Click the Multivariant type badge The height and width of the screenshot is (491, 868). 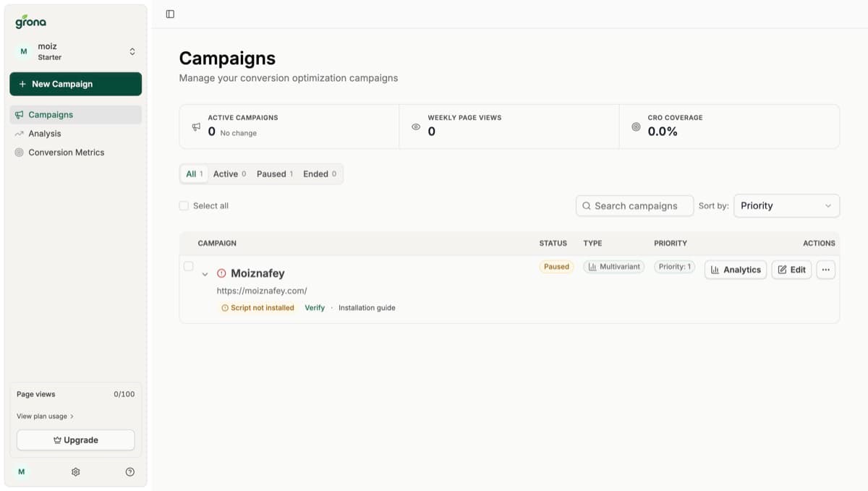point(613,267)
